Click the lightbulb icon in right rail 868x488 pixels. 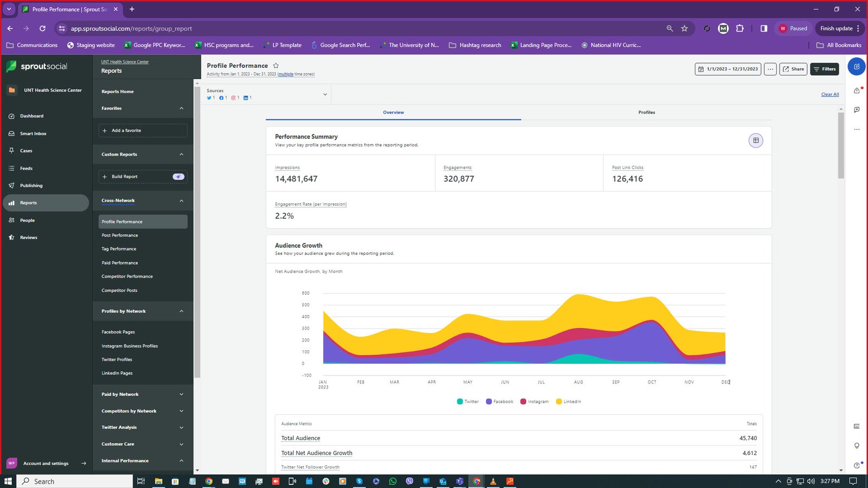[857, 446]
